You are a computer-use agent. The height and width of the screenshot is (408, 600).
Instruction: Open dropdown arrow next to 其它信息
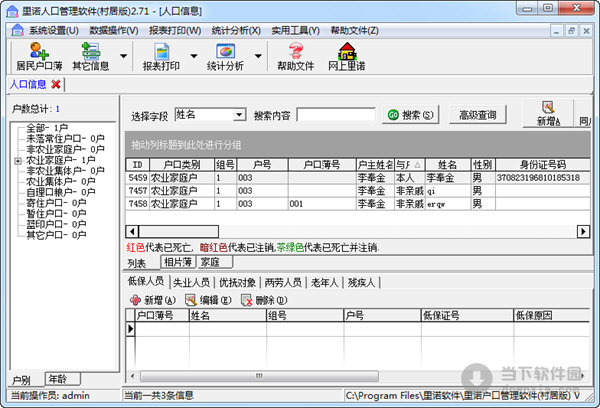124,56
